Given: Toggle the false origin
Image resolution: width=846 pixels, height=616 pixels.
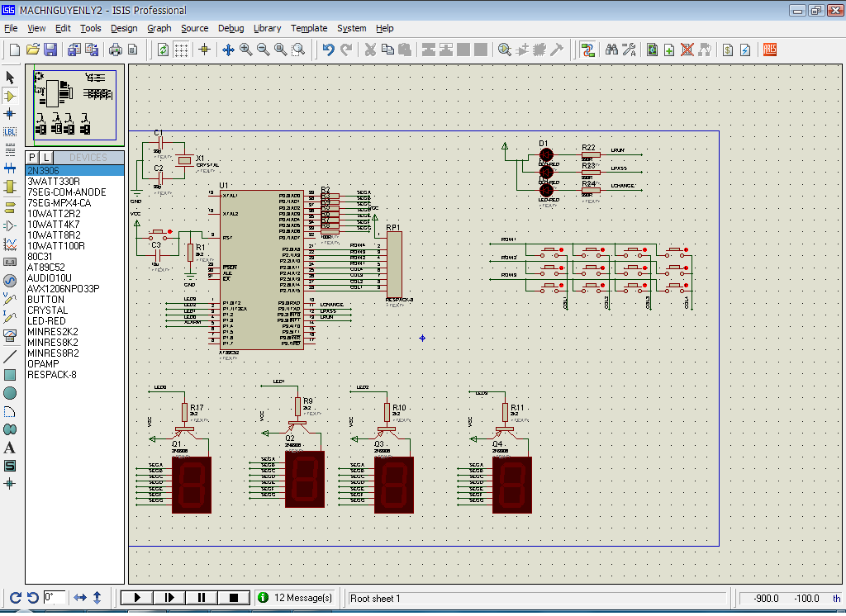Looking at the screenshot, I should pyautogui.click(x=205, y=50).
